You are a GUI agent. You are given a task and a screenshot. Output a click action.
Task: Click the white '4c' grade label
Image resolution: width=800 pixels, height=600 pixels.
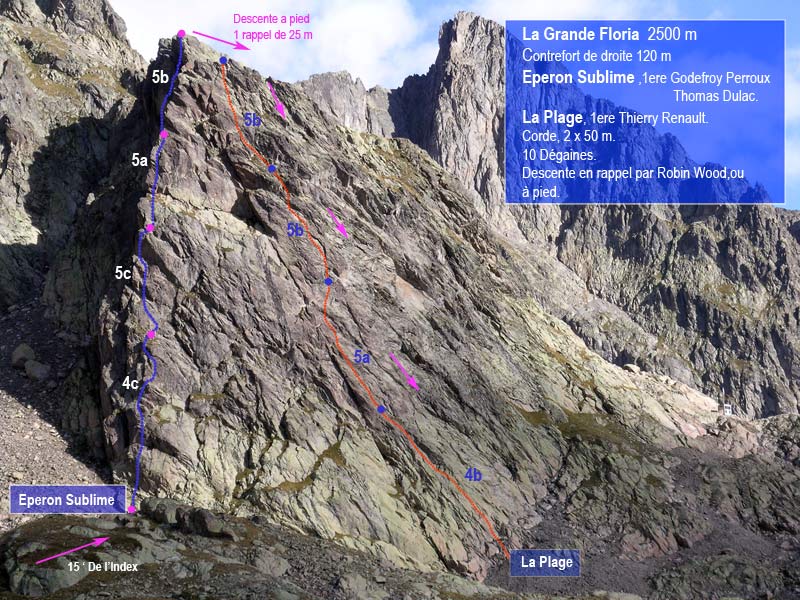130,383
